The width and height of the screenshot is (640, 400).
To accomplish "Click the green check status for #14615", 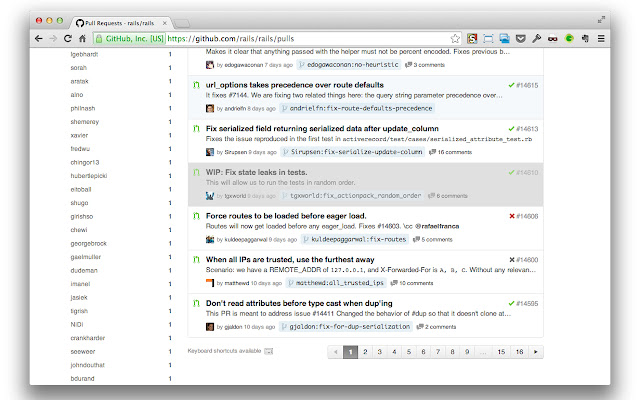I will [511, 85].
